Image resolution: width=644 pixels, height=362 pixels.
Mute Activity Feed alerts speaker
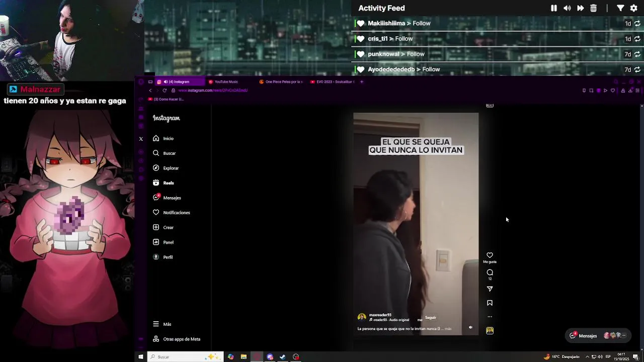[x=567, y=8]
